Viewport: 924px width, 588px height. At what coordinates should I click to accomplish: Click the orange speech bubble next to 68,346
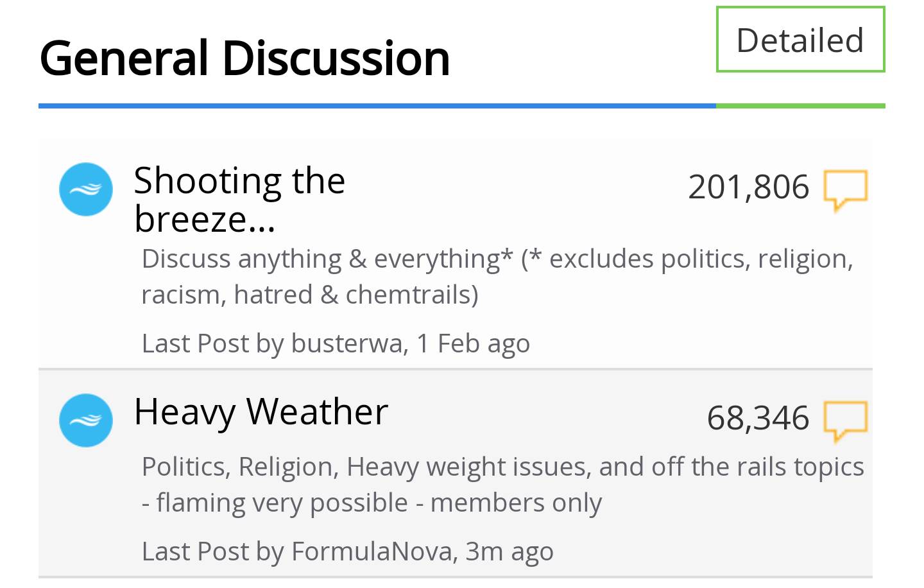tap(845, 420)
